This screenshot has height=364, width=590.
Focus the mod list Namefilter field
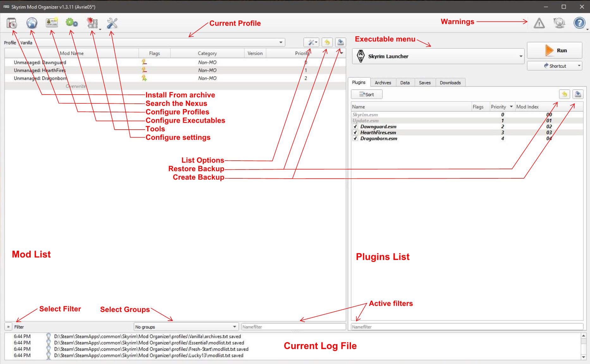293,327
